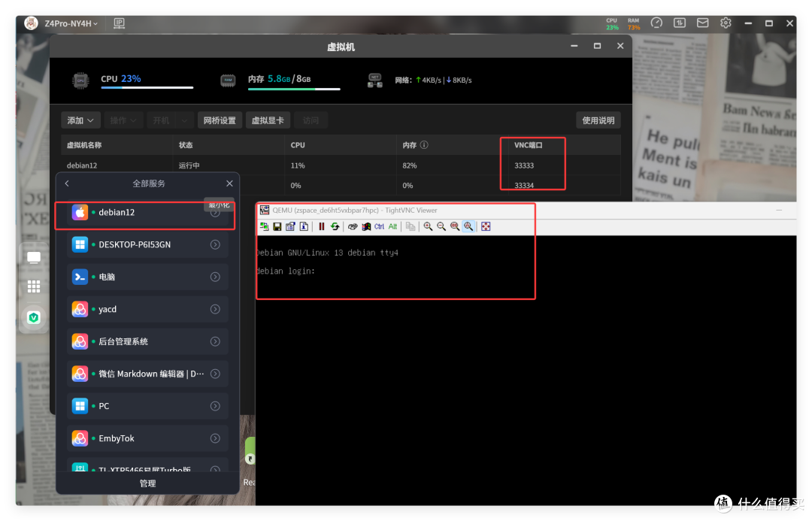Open the speedometer performance icon in top bar
Image resolution: width=812 pixels, height=521 pixels.
tap(656, 23)
